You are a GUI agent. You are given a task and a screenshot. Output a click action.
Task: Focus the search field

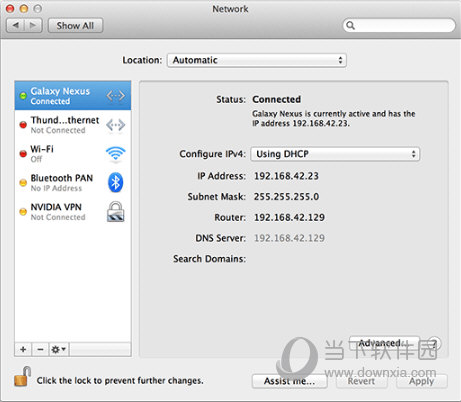[x=399, y=25]
